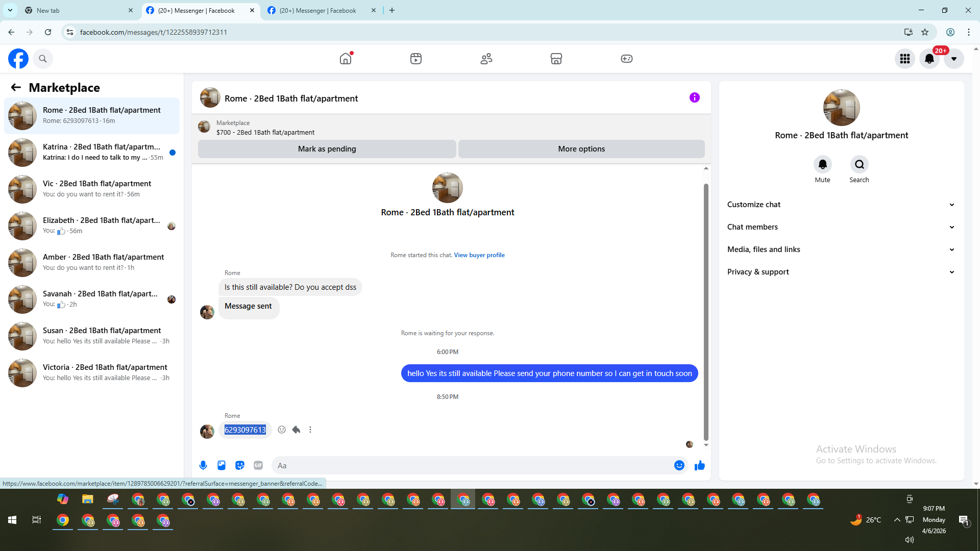
Task: Follow the View buyer profile link
Action: 479,255
